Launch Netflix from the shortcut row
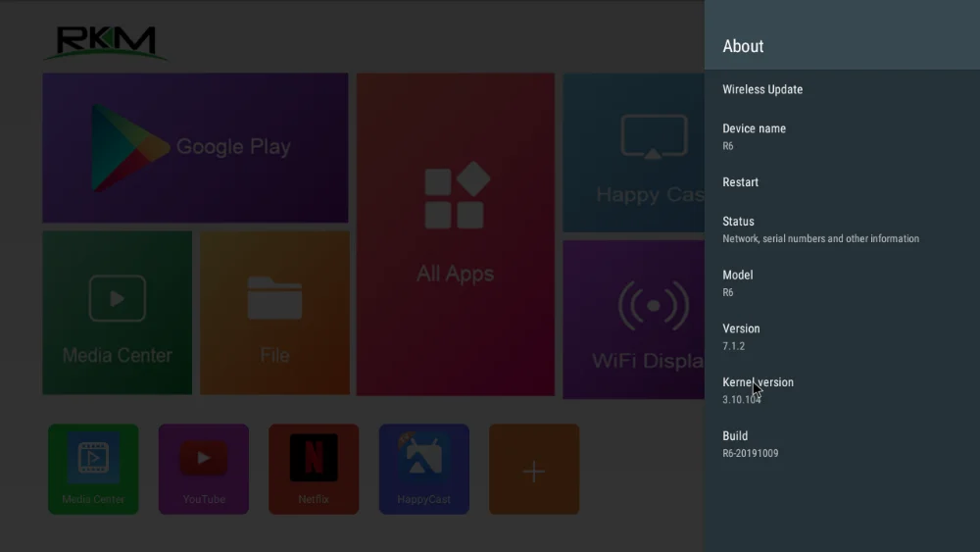This screenshot has width=980, height=552. click(x=314, y=469)
